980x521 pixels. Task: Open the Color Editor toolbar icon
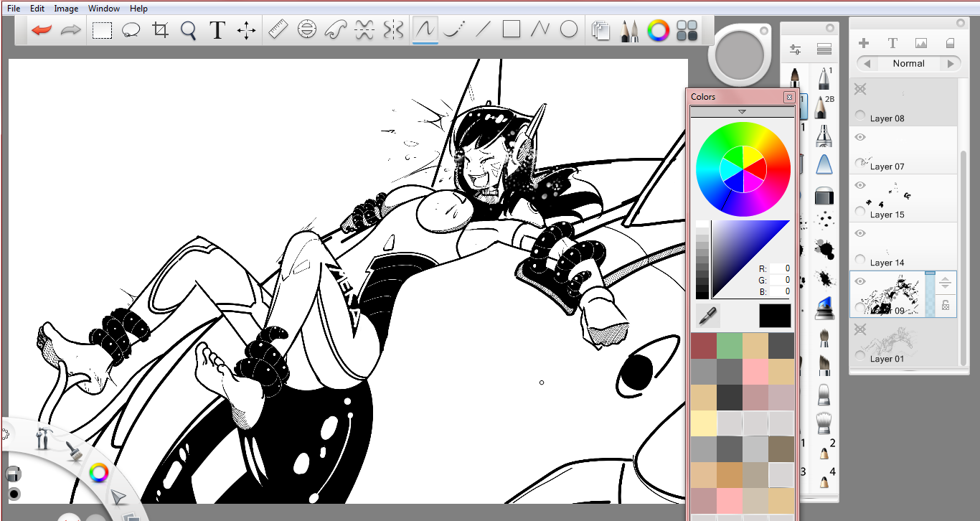[x=658, y=30]
